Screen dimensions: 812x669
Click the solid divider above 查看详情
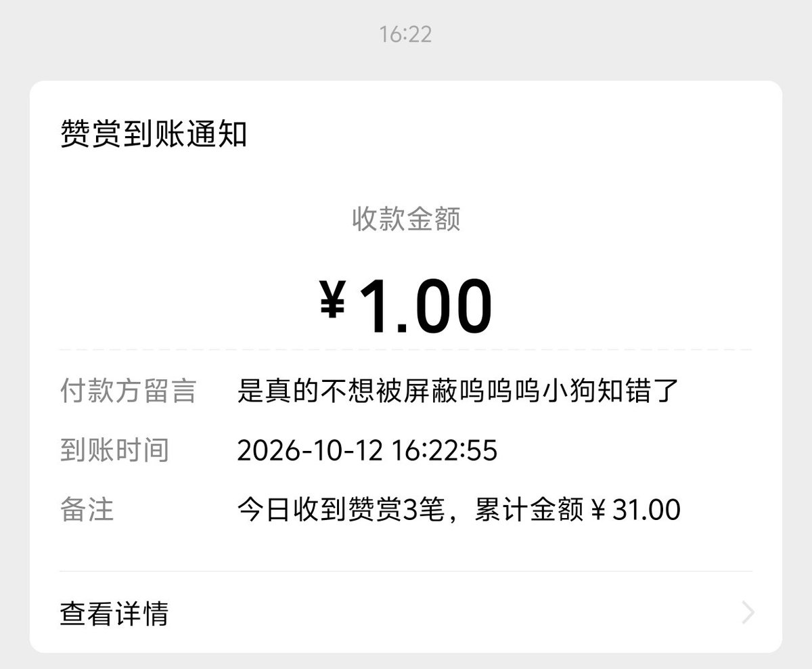click(x=406, y=571)
